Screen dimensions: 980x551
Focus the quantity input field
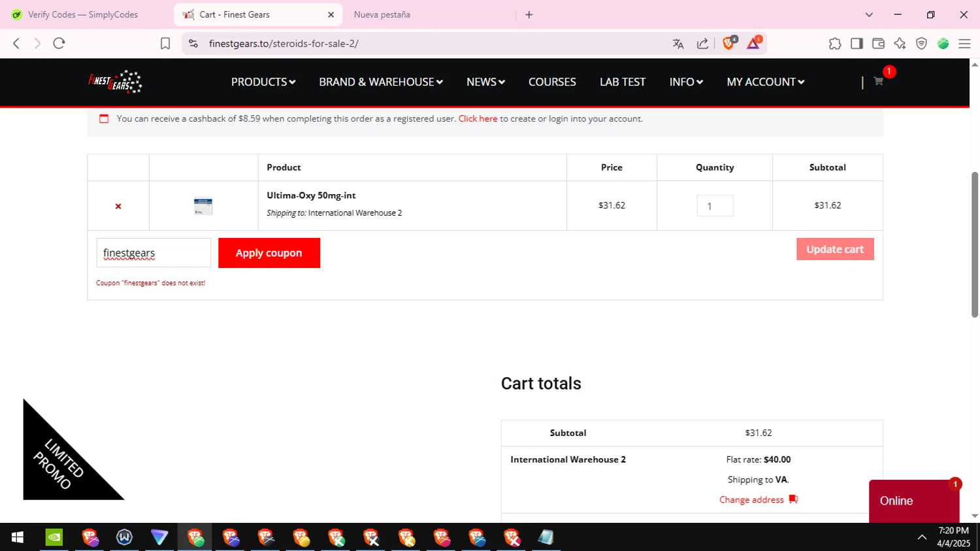coord(715,206)
